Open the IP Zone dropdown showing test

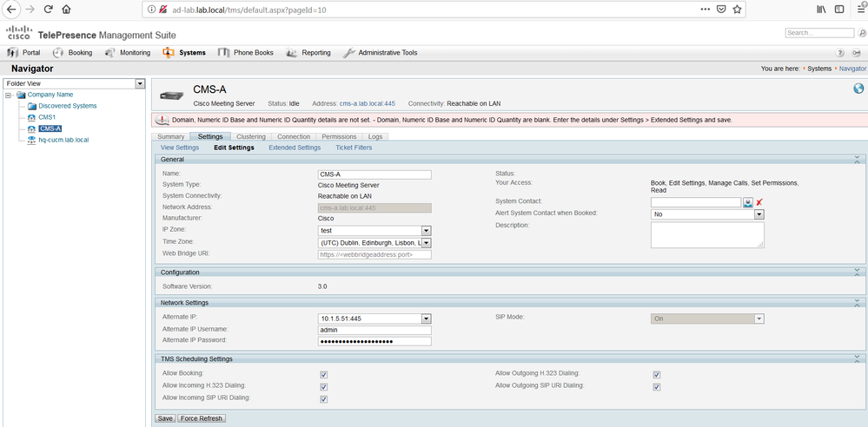coord(374,231)
